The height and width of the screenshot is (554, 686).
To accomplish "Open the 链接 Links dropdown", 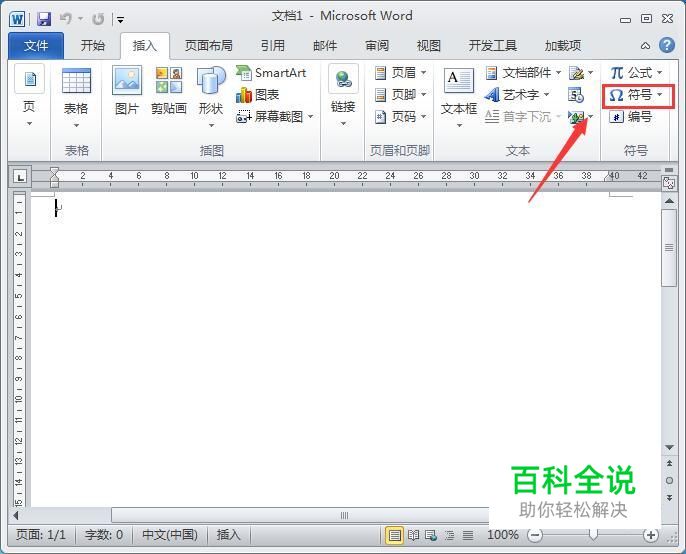I will click(343, 95).
